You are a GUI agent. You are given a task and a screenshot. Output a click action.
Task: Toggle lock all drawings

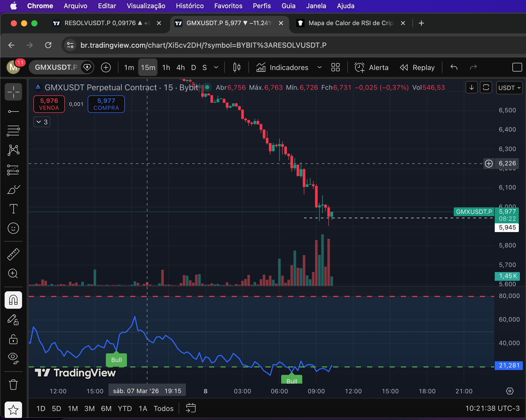(x=13, y=339)
